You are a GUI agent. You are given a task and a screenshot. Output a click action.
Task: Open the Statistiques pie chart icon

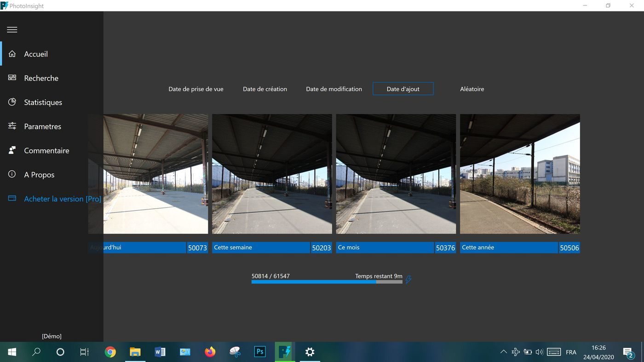[x=12, y=102]
